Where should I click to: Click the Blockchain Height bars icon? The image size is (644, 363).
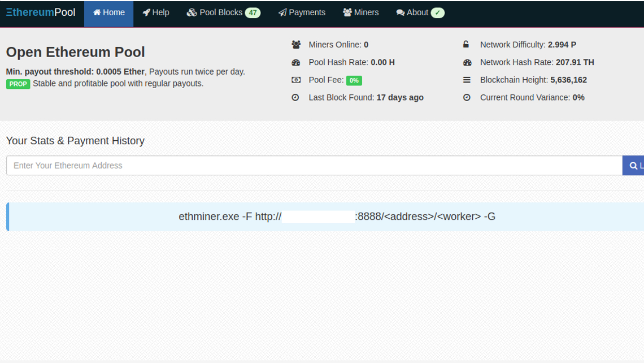click(467, 80)
